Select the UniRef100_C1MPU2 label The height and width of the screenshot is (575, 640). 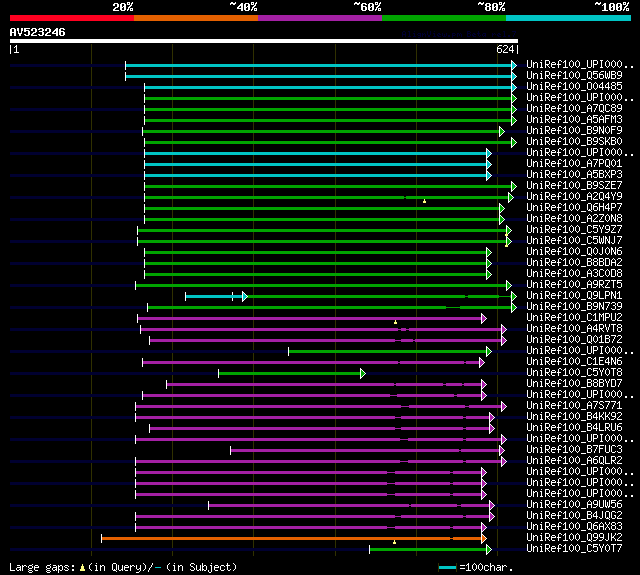coord(574,318)
